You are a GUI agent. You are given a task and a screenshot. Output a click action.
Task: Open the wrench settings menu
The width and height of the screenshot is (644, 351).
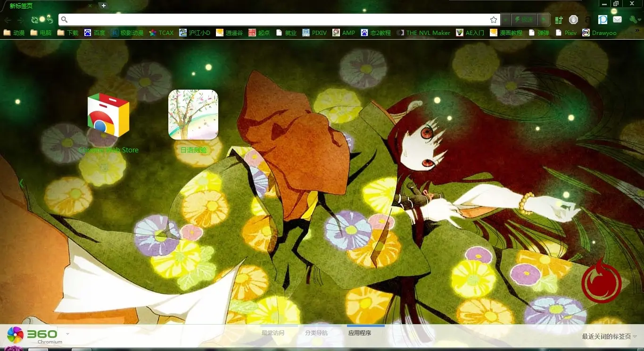(635, 20)
